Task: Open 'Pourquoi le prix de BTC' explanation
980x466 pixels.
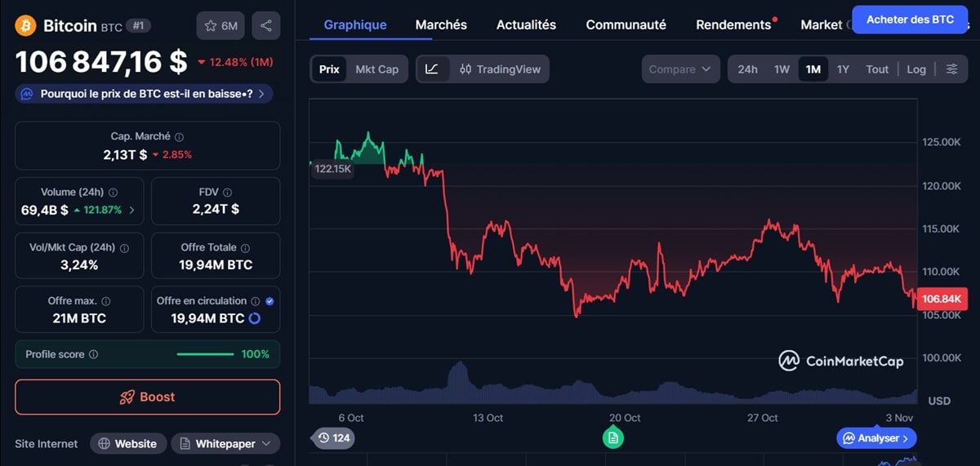Action: (144, 94)
